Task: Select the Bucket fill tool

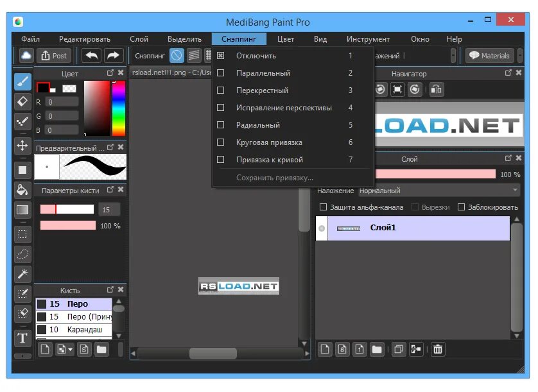Action: [22, 190]
